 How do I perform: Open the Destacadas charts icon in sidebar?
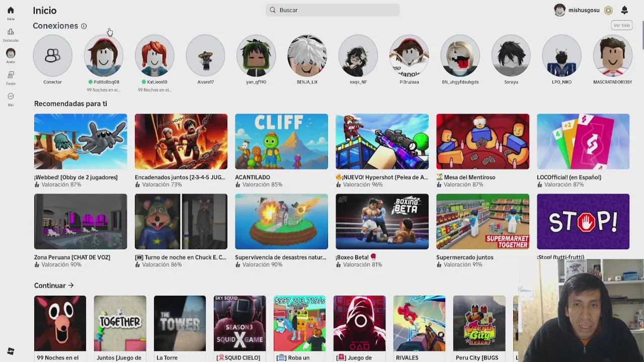tap(11, 32)
